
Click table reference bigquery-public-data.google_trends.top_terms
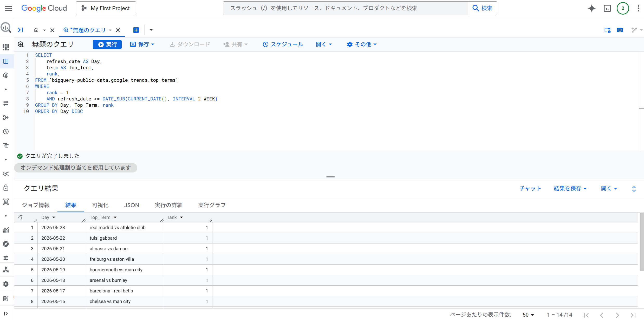pyautogui.click(x=114, y=80)
